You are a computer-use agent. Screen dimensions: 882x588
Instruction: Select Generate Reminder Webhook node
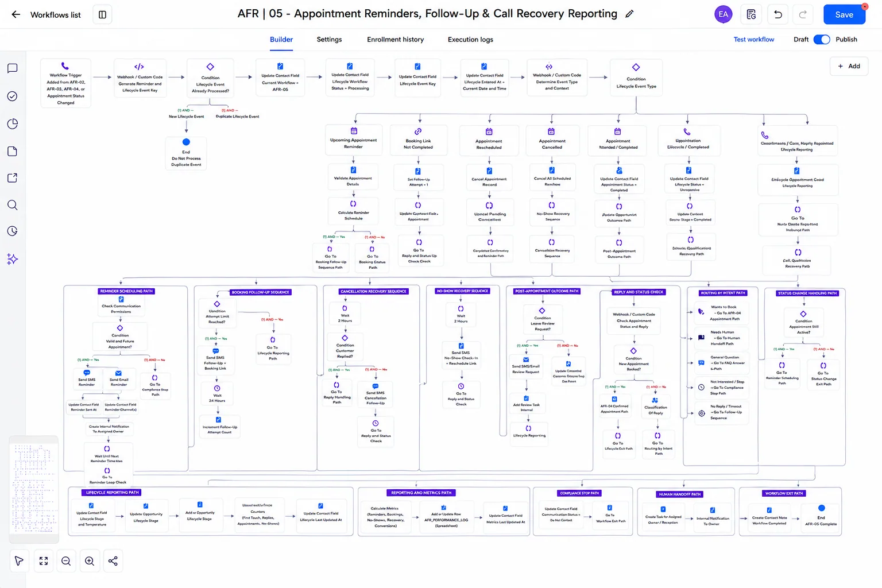coord(140,79)
